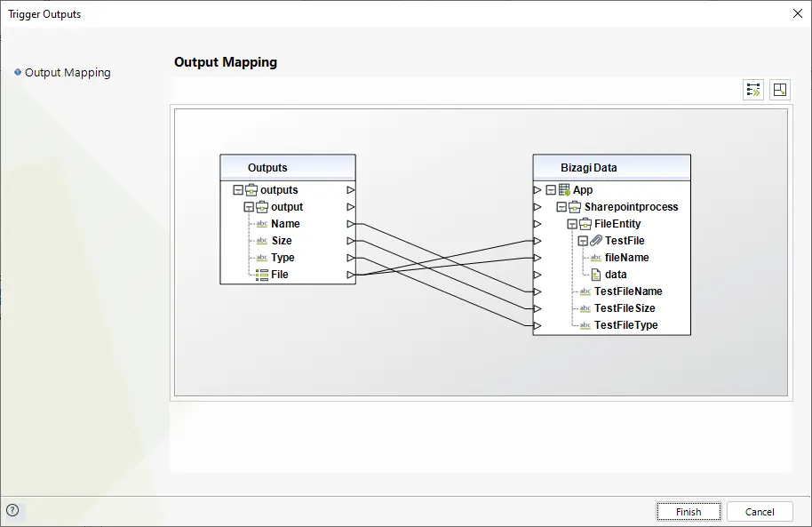
Task: Close the Trigger Outputs window
Action: click(x=798, y=14)
